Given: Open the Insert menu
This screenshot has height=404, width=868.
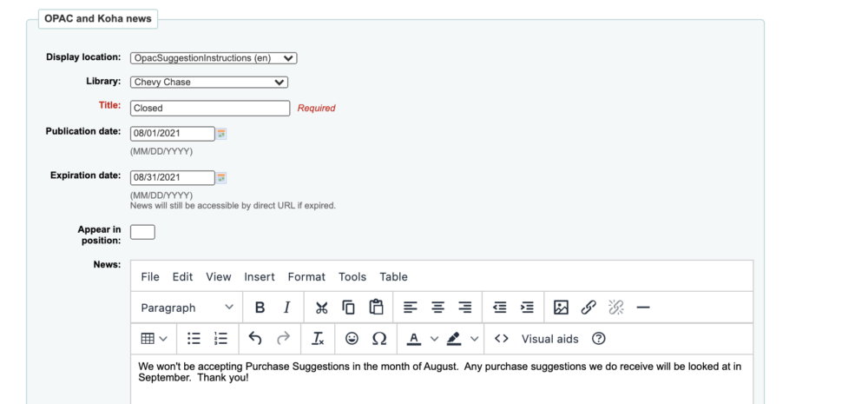Looking at the screenshot, I should (x=260, y=276).
